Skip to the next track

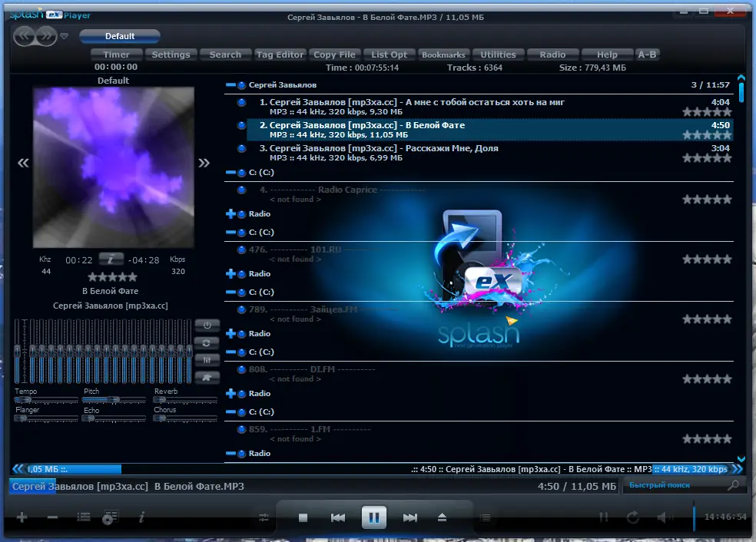pos(409,517)
